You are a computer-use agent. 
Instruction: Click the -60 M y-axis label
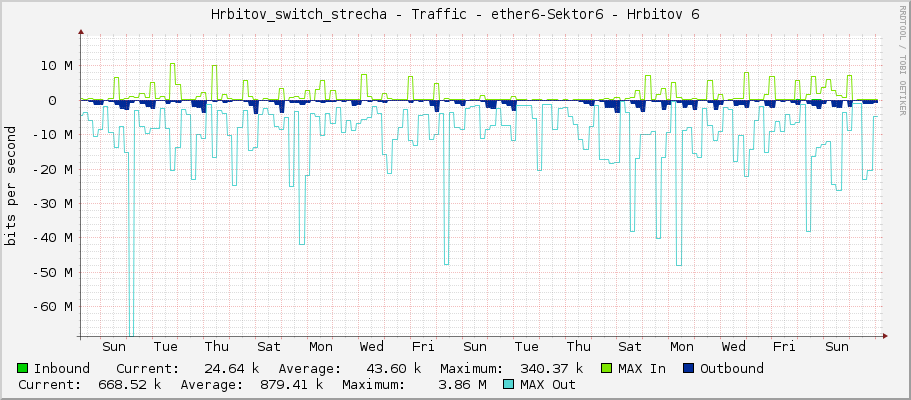click(52, 306)
